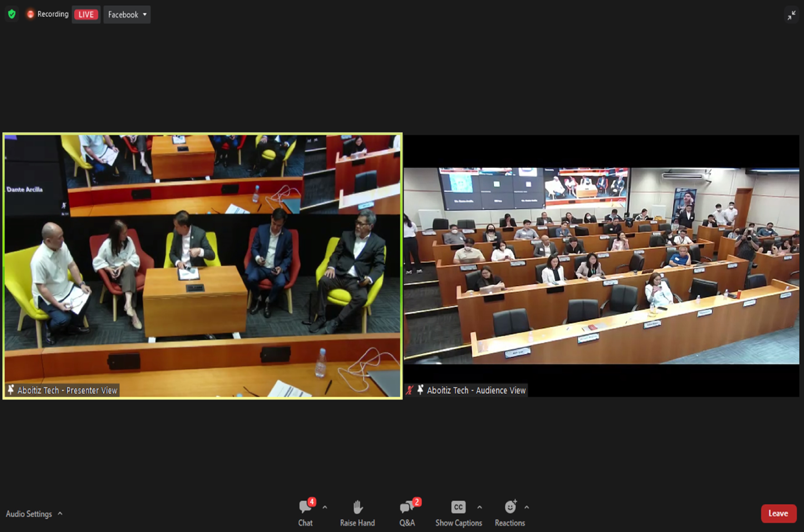Viewport: 804px width, 532px height.
Task: Click the pin icon on Presenter View
Action: pyautogui.click(x=11, y=390)
